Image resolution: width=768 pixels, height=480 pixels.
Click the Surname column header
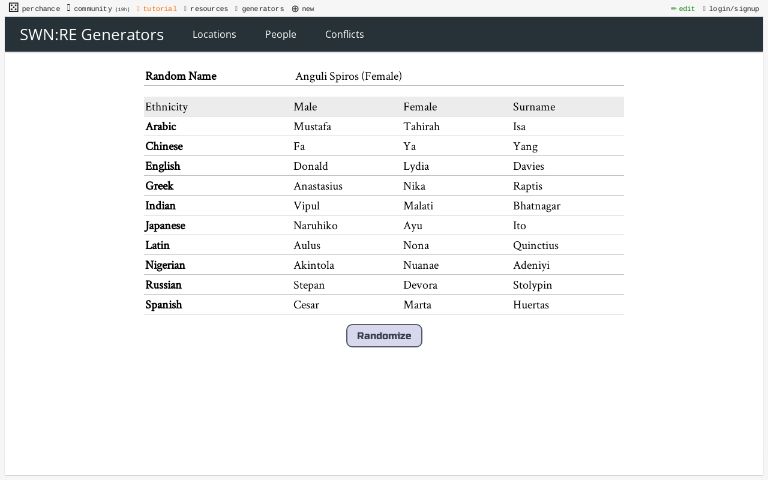(534, 107)
